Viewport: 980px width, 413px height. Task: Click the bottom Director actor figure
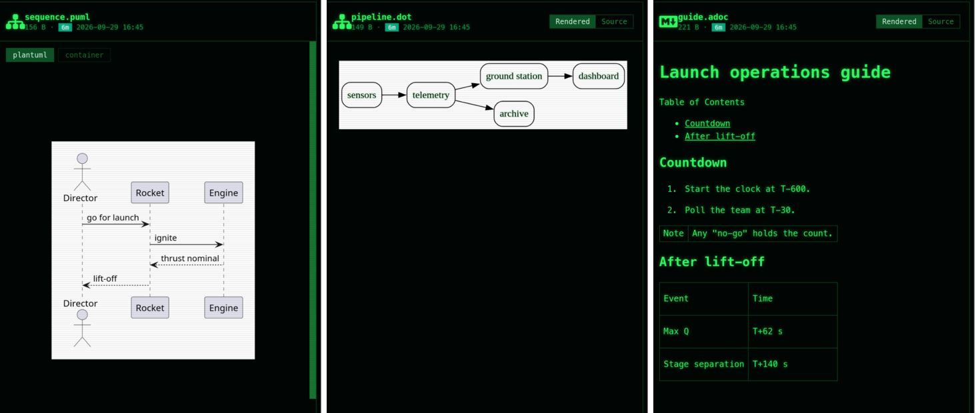coord(82,328)
